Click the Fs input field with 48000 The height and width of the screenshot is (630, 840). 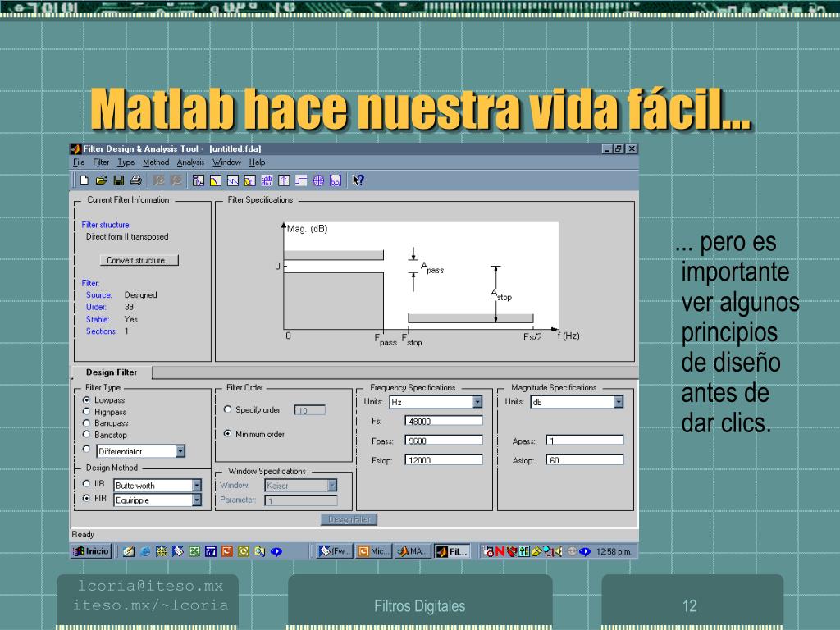(x=444, y=421)
